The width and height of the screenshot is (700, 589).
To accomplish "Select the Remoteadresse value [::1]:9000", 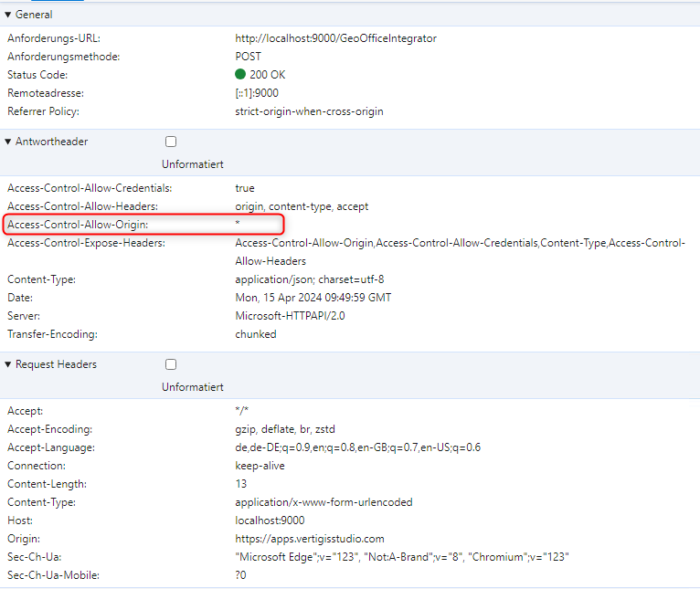I will pos(257,93).
